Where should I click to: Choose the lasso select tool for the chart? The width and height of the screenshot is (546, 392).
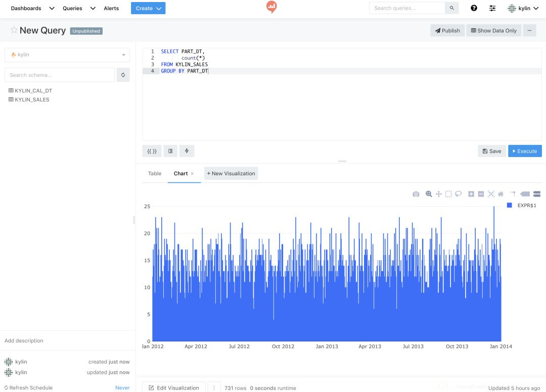tap(458, 194)
